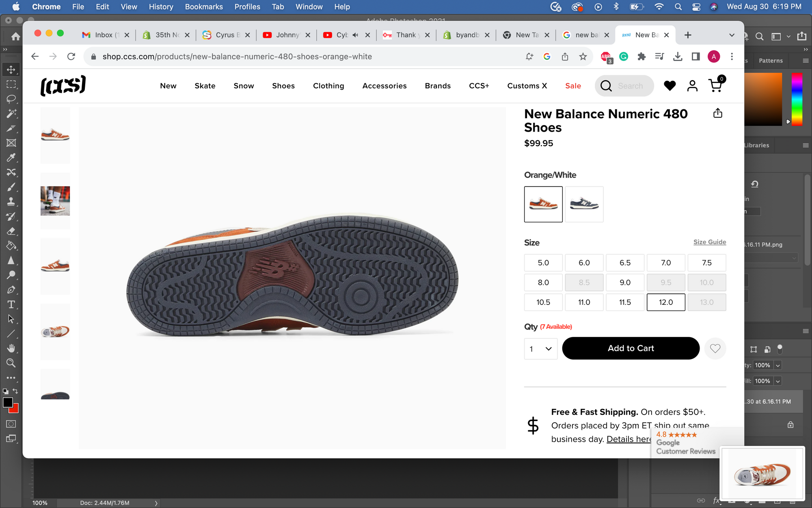Select the Zoom tool in Photoshop
The height and width of the screenshot is (508, 812).
point(11,363)
